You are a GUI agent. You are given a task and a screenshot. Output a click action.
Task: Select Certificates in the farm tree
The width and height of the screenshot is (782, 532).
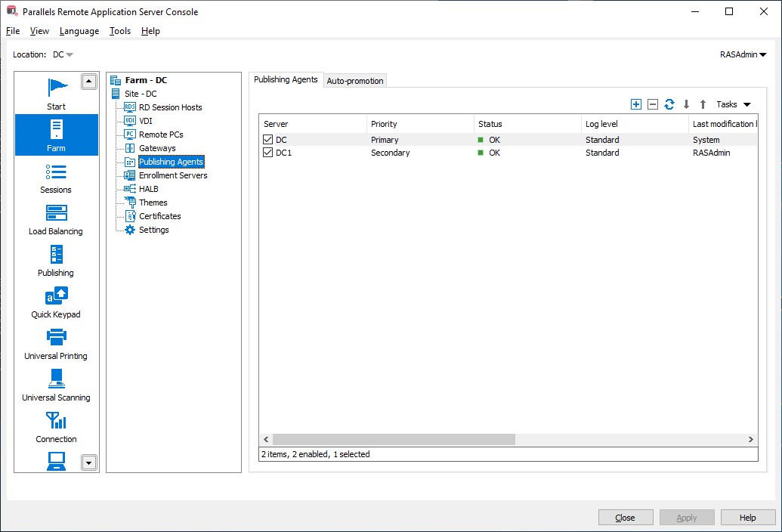pos(160,216)
